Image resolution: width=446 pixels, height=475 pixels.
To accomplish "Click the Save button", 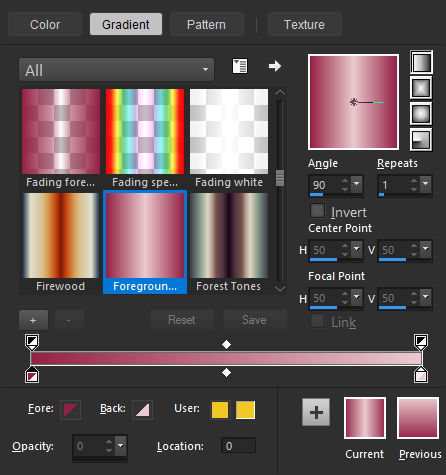I will coord(255,320).
